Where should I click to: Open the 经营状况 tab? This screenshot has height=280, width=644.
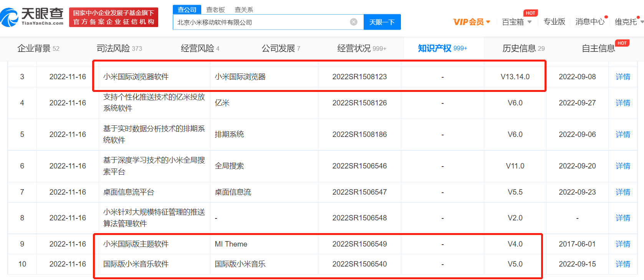click(x=362, y=48)
